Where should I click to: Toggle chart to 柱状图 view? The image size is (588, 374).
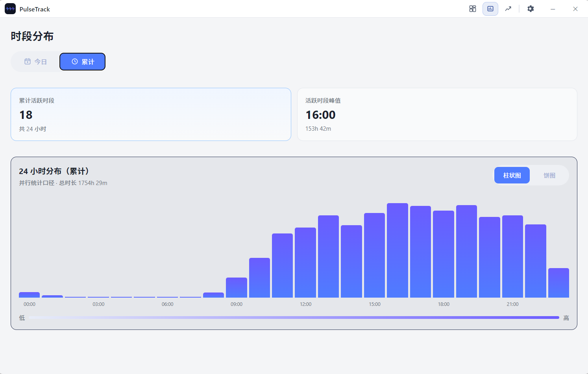(x=512, y=175)
